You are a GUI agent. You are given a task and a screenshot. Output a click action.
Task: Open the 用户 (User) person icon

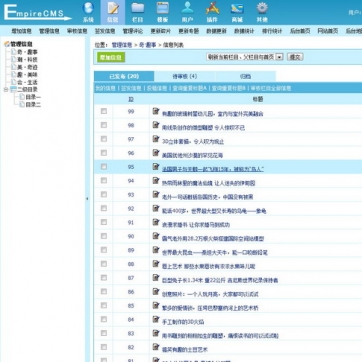tap(187, 8)
